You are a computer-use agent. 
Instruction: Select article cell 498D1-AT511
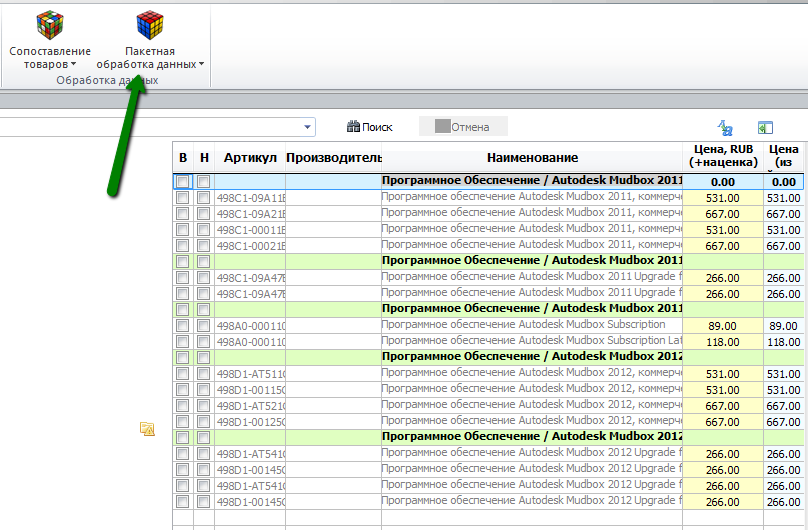click(250, 374)
